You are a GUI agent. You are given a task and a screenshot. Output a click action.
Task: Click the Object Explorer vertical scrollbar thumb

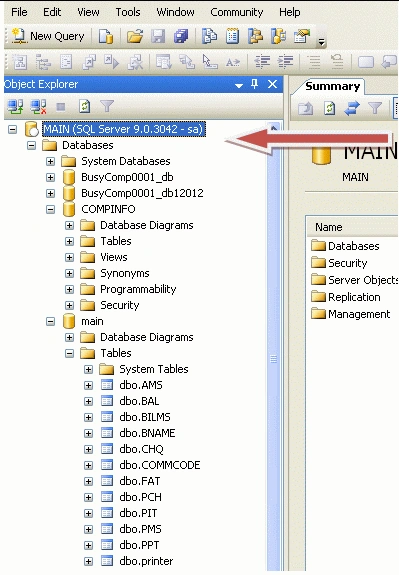click(273, 359)
